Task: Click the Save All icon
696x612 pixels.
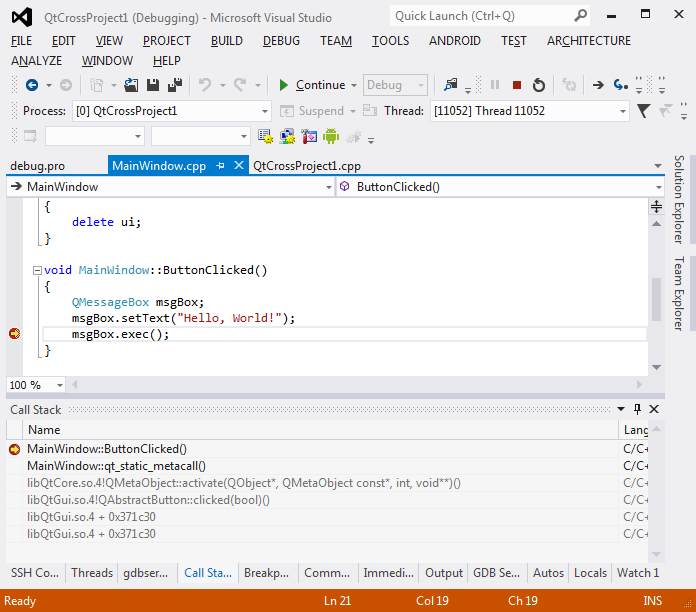Action: click(x=174, y=86)
